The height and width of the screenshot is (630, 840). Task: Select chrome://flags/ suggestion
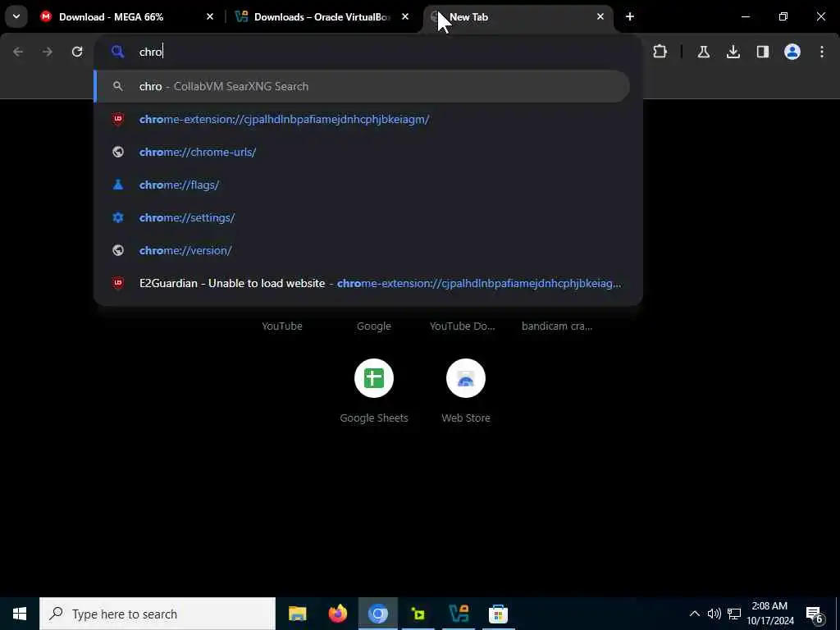point(362,185)
